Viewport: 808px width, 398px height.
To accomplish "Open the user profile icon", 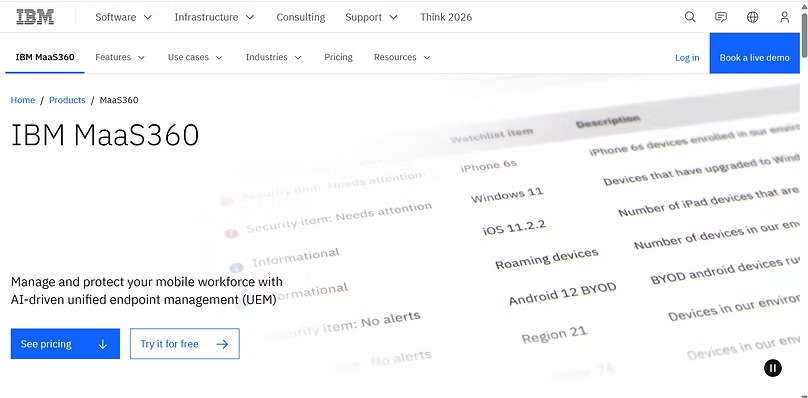I will (784, 17).
